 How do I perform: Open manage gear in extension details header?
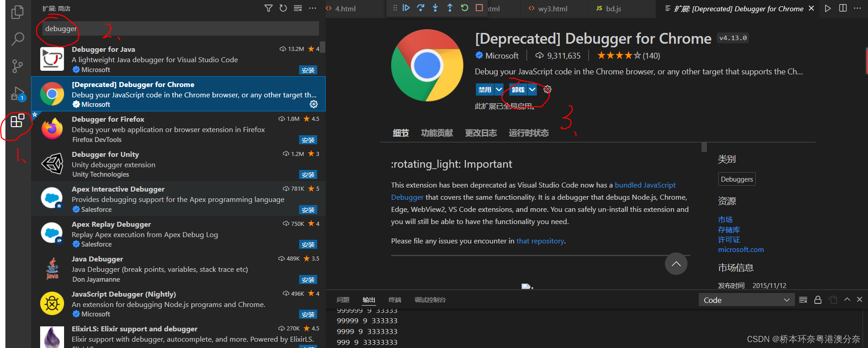(x=547, y=89)
